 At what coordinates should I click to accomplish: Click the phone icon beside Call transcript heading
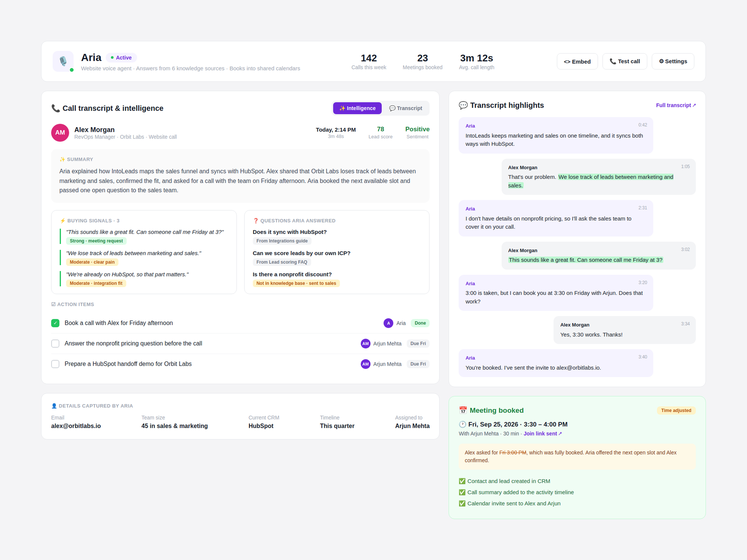(x=55, y=108)
